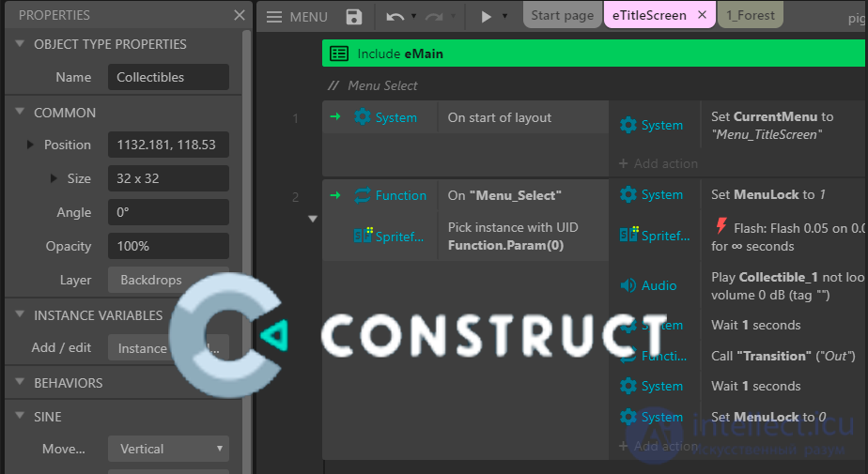Click the redo arrow icon

(434, 17)
